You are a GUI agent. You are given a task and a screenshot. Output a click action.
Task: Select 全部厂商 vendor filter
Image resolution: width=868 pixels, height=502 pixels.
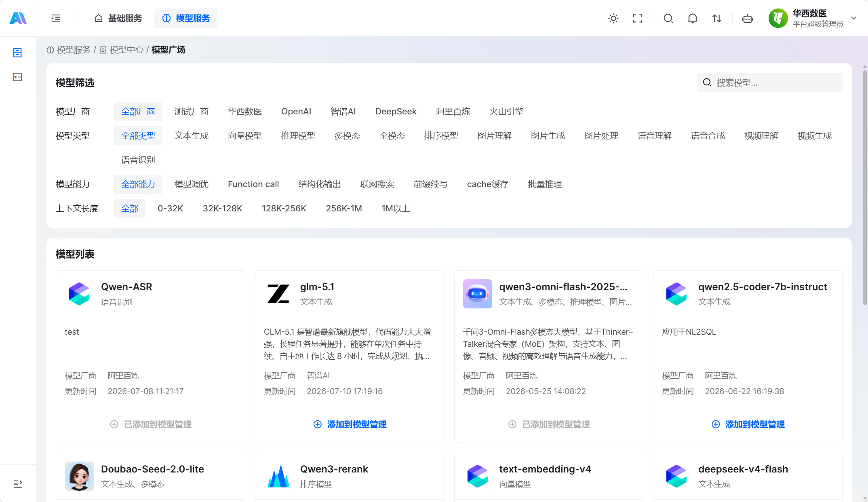138,112
